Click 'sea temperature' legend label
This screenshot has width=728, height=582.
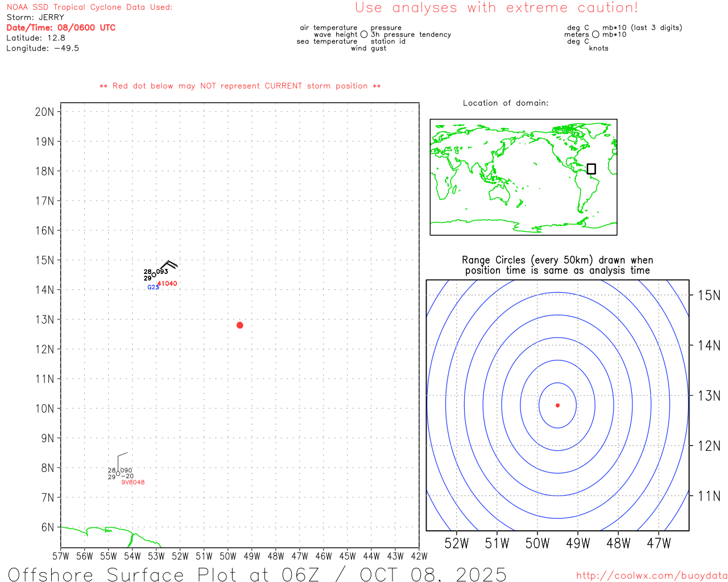point(327,41)
